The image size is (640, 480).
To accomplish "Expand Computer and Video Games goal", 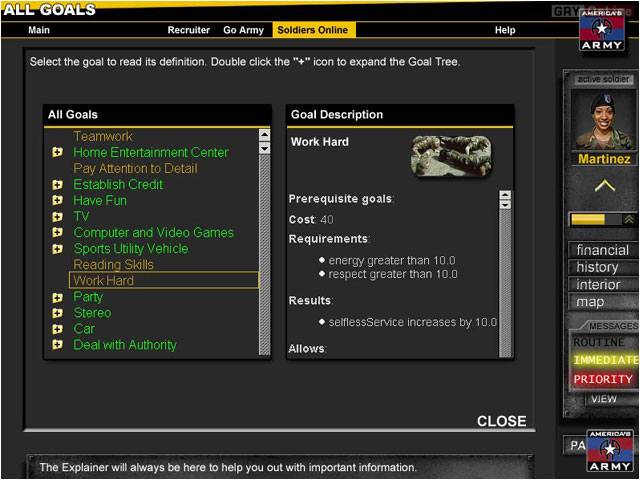I will point(58,233).
